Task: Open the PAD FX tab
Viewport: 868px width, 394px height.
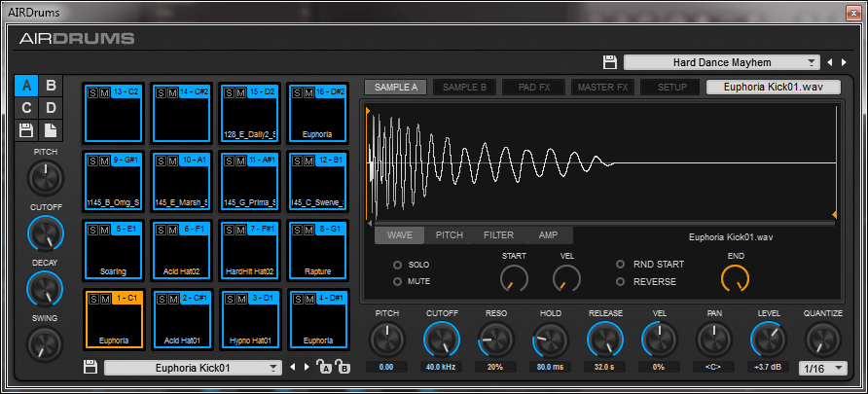Action: [x=533, y=87]
